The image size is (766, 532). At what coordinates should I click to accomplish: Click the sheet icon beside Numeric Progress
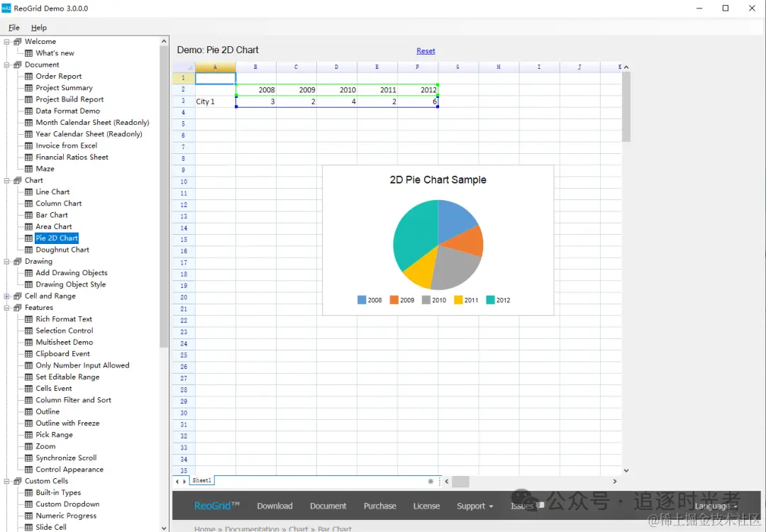tap(29, 516)
